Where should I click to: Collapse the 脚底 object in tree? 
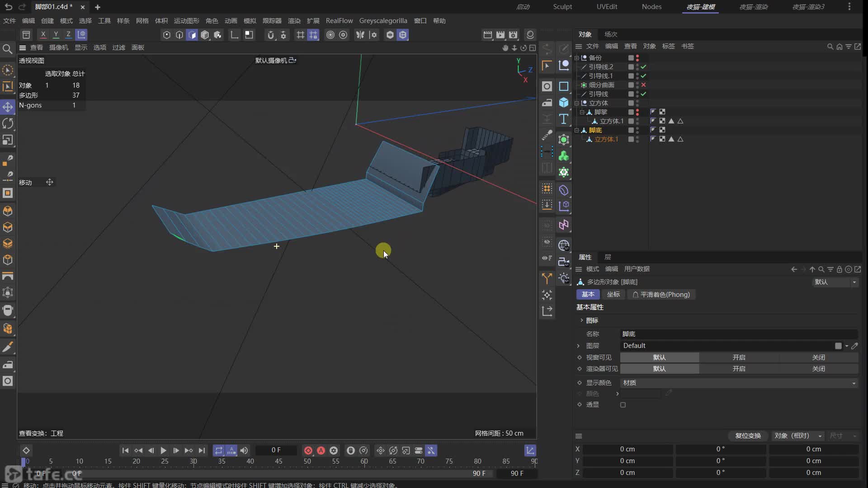click(x=577, y=130)
